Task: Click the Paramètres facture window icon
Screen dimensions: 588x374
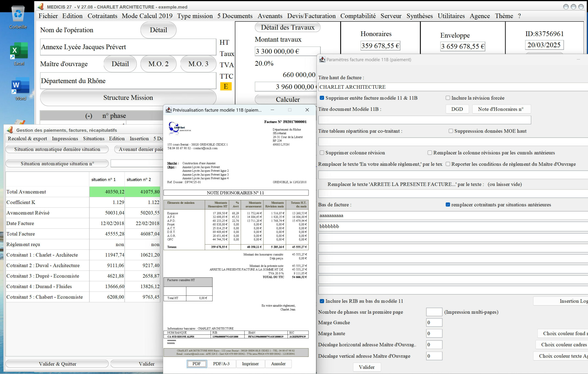Action: coord(322,59)
